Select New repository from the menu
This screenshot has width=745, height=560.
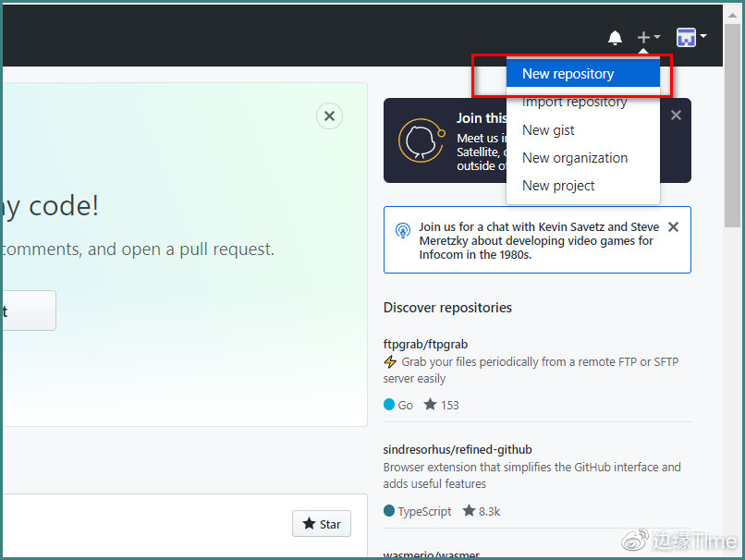pyautogui.click(x=583, y=74)
